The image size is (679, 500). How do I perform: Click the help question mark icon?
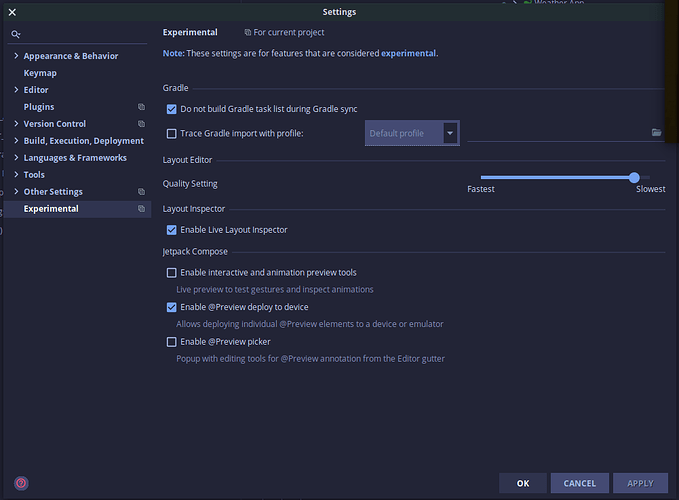[x=21, y=483]
